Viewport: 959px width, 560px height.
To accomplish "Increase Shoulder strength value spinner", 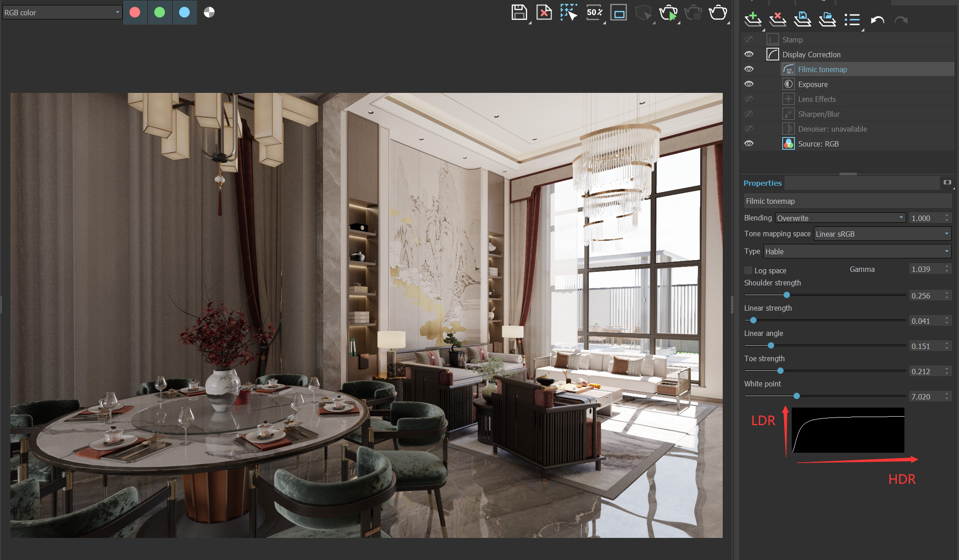I will tap(947, 293).
